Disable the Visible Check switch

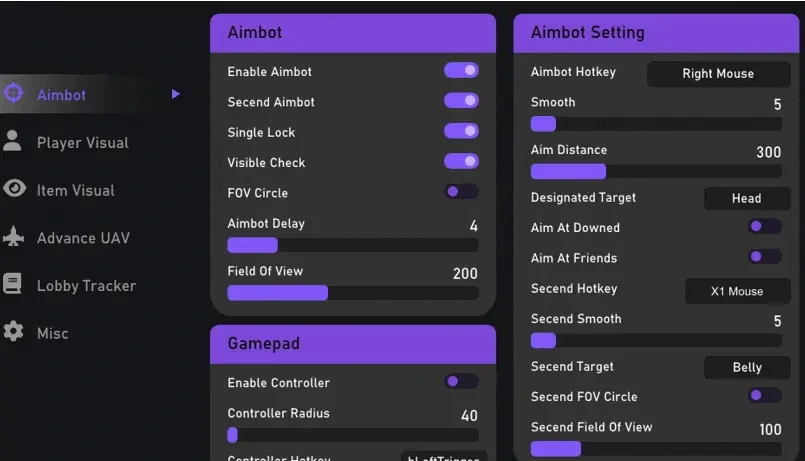click(461, 161)
